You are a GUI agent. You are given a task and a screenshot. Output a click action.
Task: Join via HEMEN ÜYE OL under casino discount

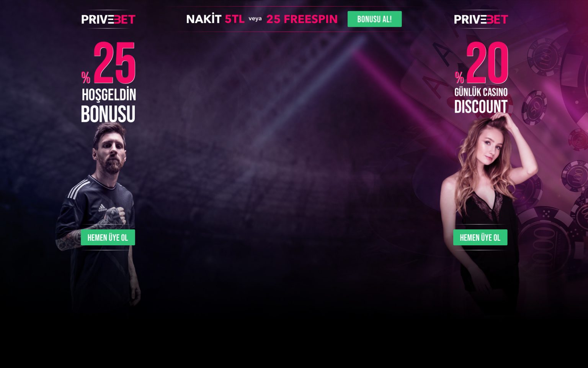[x=480, y=238]
